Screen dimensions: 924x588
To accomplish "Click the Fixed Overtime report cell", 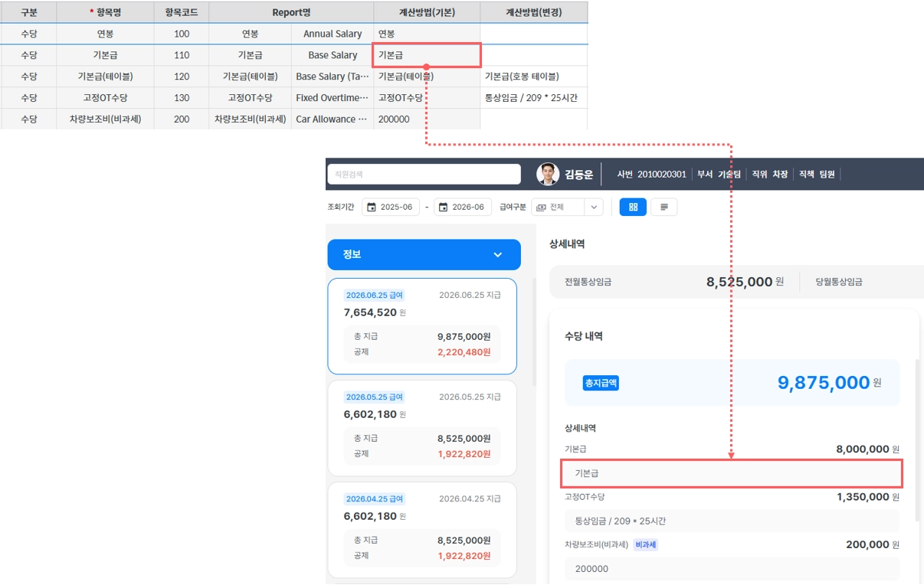I will point(333,98).
